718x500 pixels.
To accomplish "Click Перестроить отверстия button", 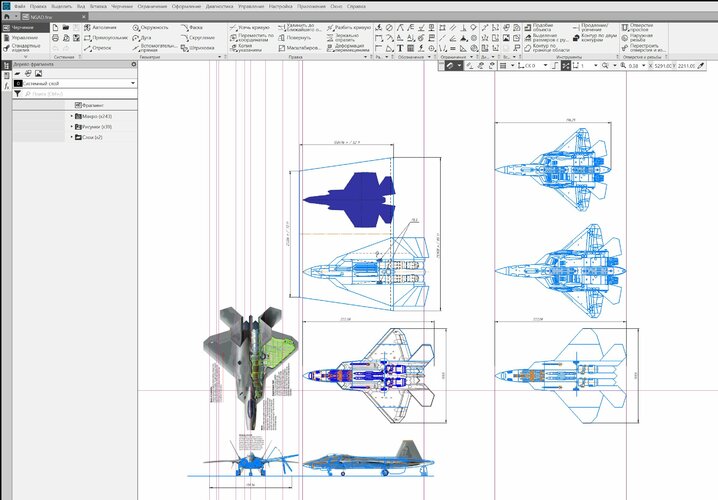I will coord(643,48).
